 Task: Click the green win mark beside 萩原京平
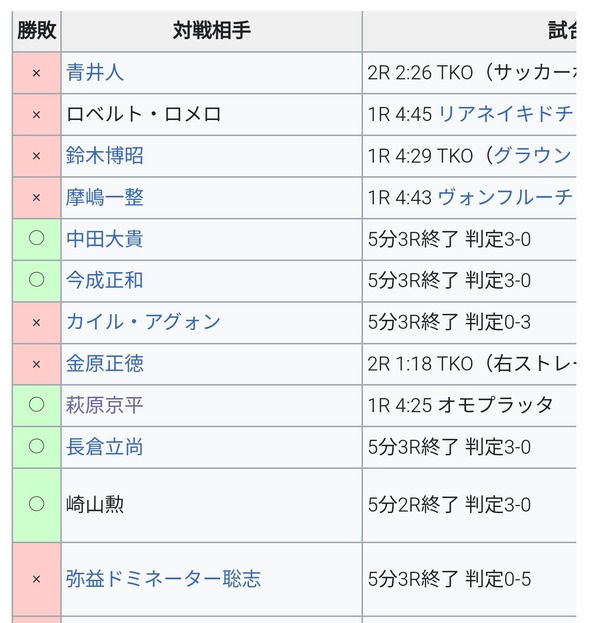click(37, 405)
